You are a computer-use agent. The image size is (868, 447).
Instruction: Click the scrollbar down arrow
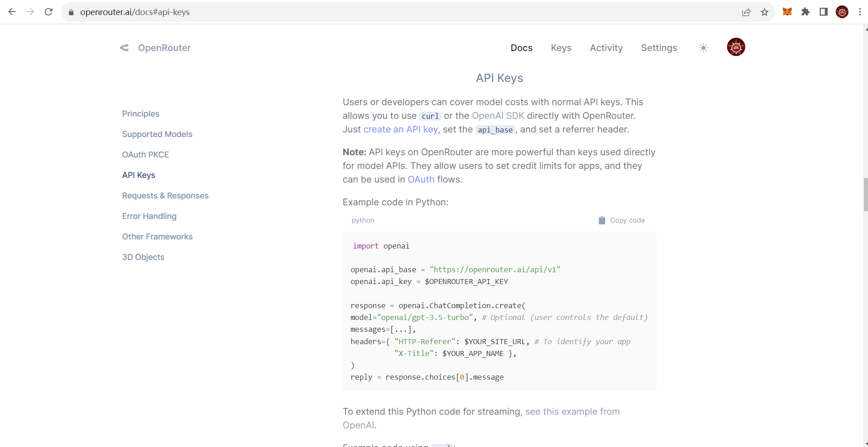coord(865,444)
